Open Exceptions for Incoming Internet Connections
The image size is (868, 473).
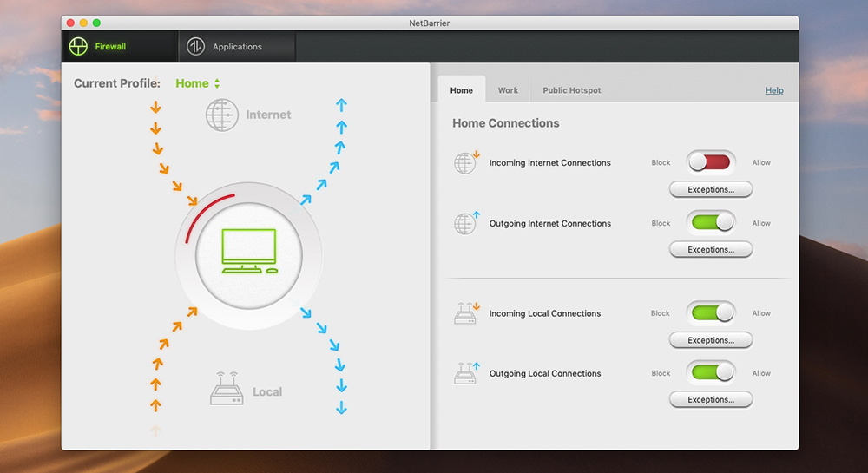(711, 190)
